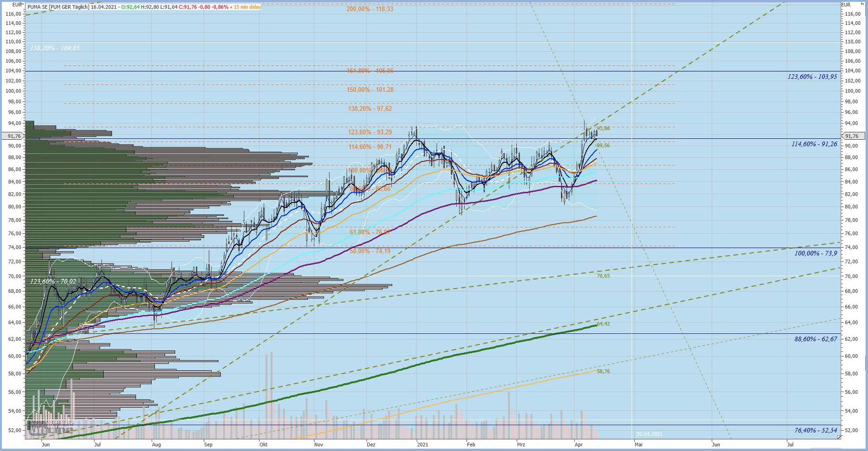The width and height of the screenshot is (868, 451).
Task: Click the Mai label on the time axis
Action: pyautogui.click(x=638, y=445)
